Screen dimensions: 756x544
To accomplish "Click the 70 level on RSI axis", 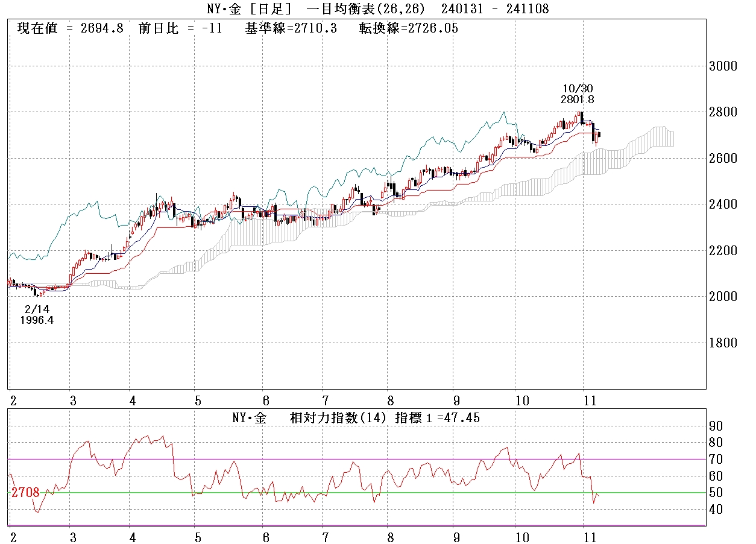I will coord(716,459).
